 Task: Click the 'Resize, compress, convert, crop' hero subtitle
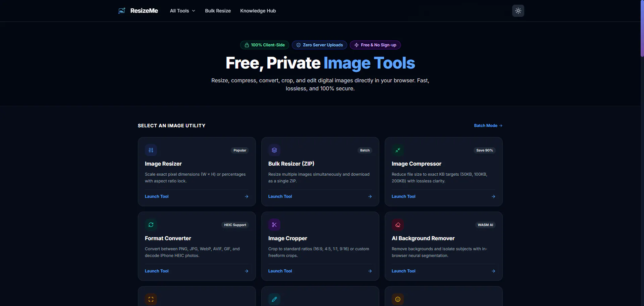[320, 85]
